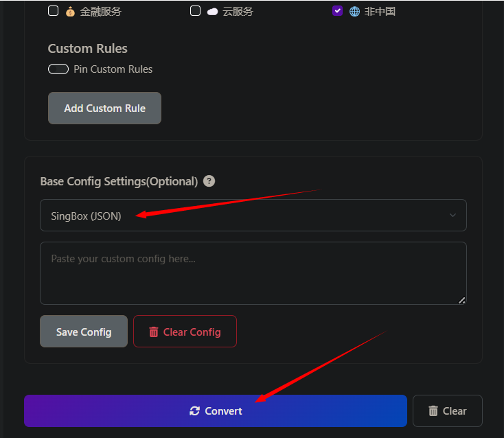Check the 金融服务 checkbox
This screenshot has height=438, width=504.
53,11
